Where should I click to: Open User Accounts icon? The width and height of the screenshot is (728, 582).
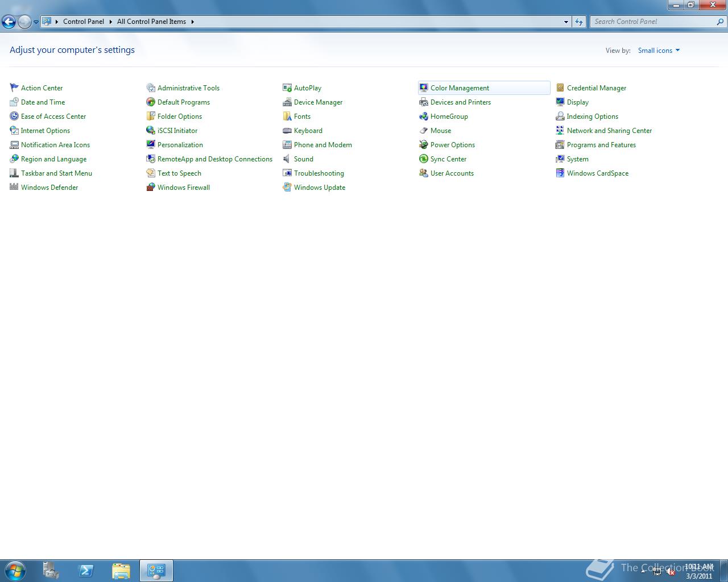point(424,173)
